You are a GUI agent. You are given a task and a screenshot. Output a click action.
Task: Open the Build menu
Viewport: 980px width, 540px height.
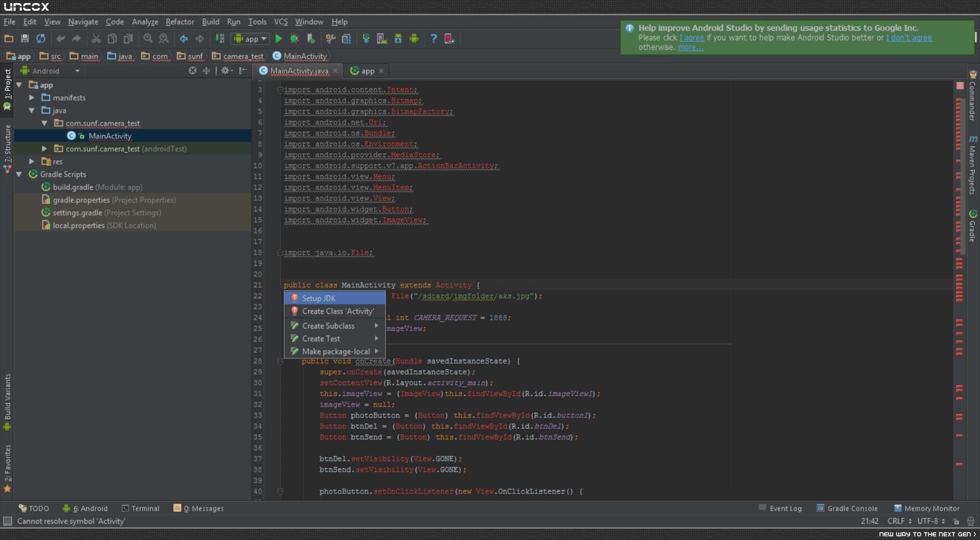click(210, 21)
